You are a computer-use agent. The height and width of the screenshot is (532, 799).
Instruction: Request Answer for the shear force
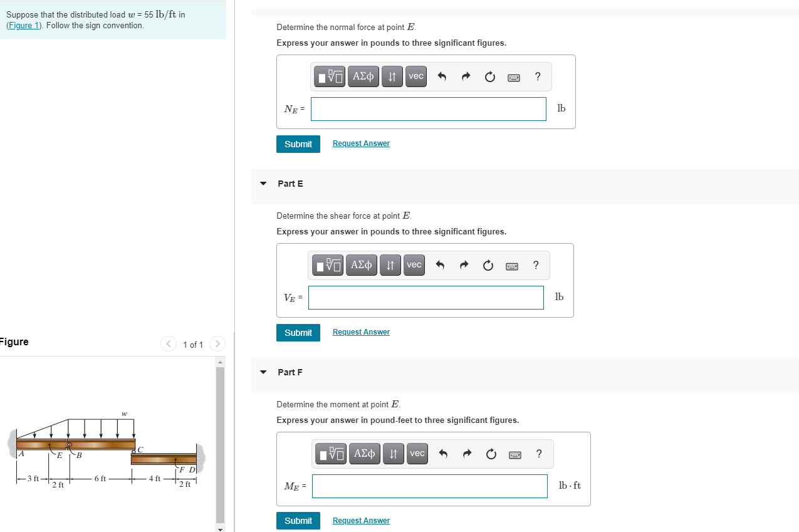[x=360, y=331]
